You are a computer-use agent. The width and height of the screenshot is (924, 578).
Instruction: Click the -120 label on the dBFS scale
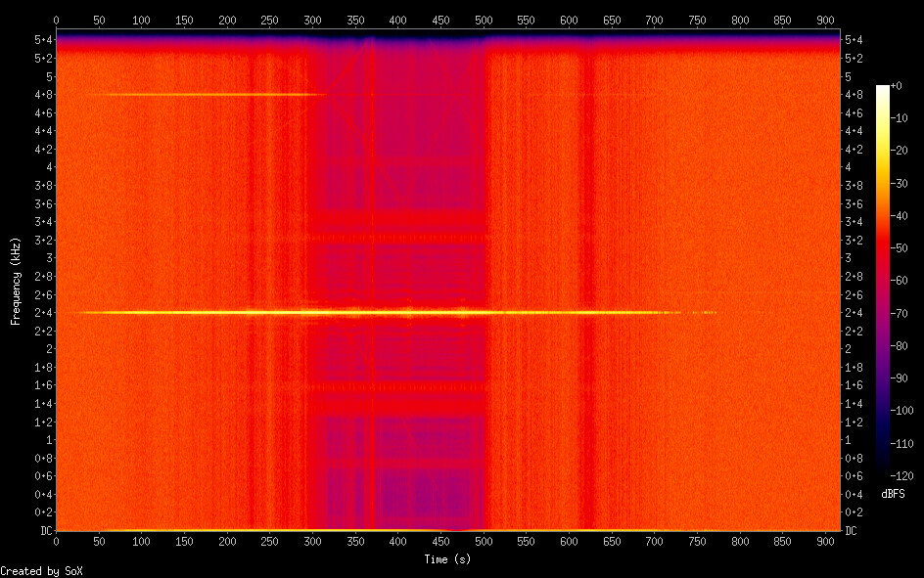pos(899,474)
